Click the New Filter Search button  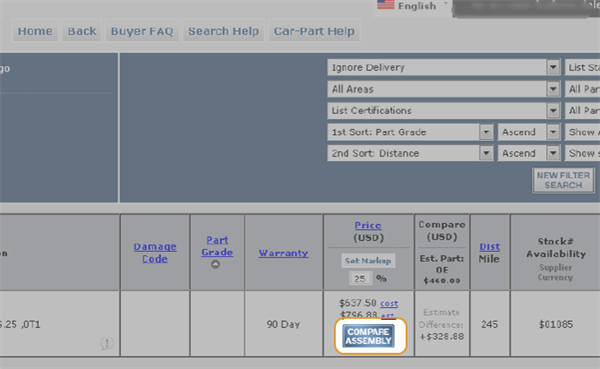pos(563,180)
